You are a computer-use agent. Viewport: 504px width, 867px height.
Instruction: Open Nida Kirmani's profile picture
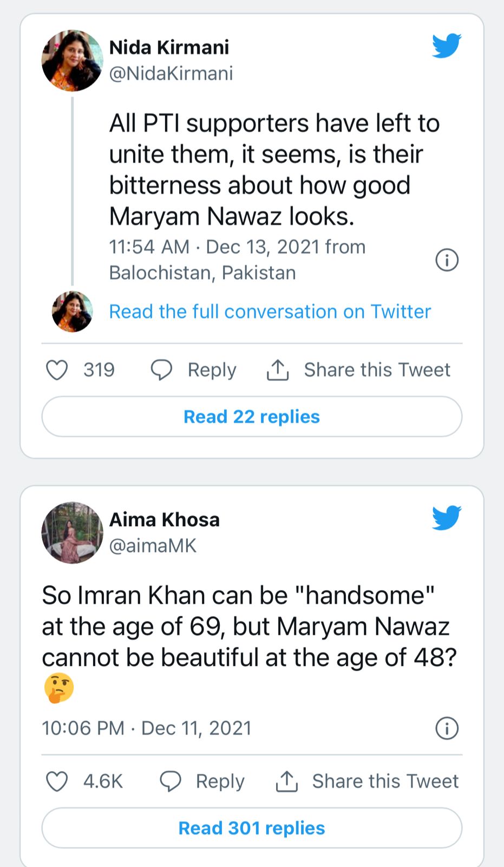pyautogui.click(x=71, y=60)
